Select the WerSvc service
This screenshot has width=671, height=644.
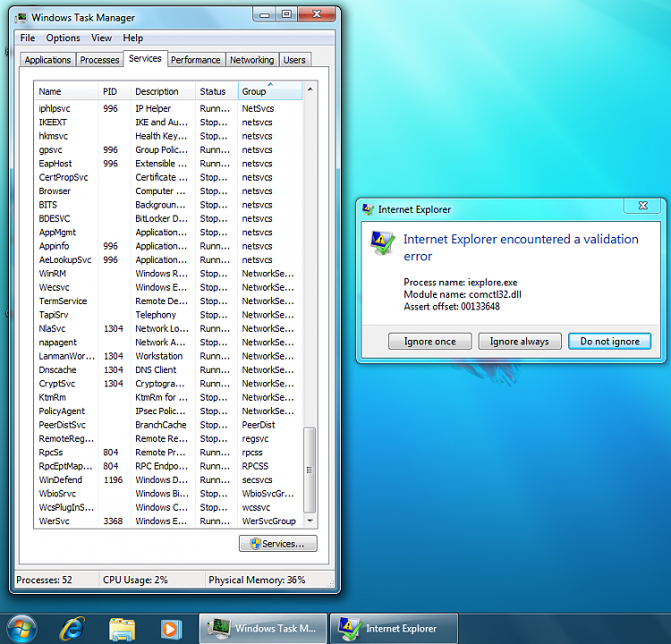tap(168, 521)
